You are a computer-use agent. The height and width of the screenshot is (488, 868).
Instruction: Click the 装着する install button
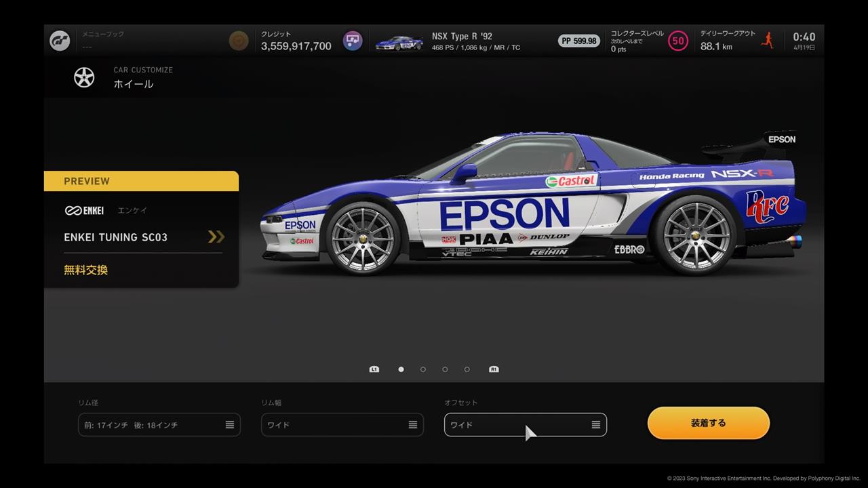(x=709, y=423)
